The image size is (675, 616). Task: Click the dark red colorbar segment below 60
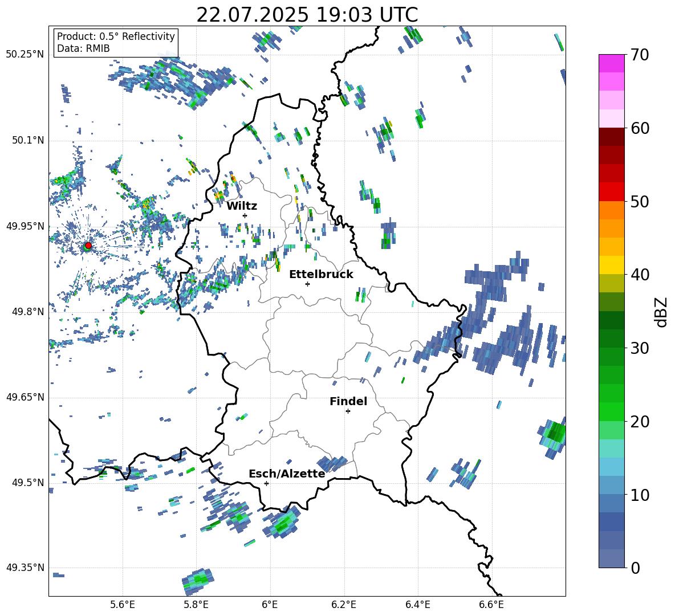pos(611,137)
